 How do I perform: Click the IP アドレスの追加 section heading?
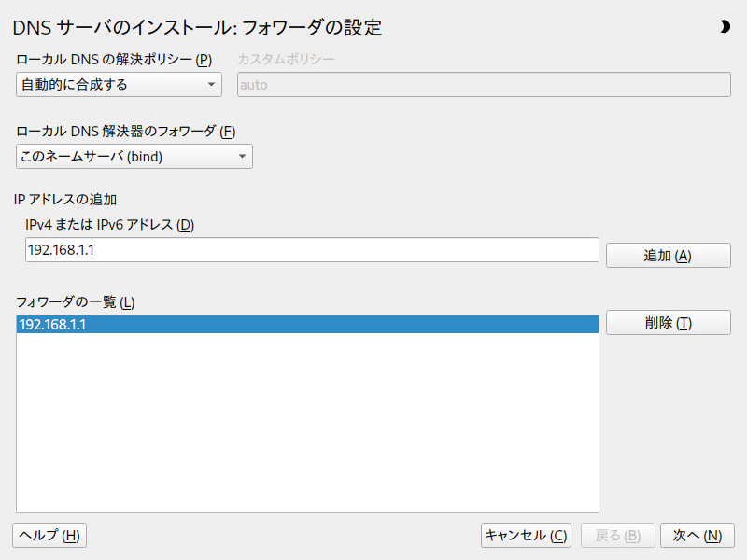pyautogui.click(x=65, y=199)
